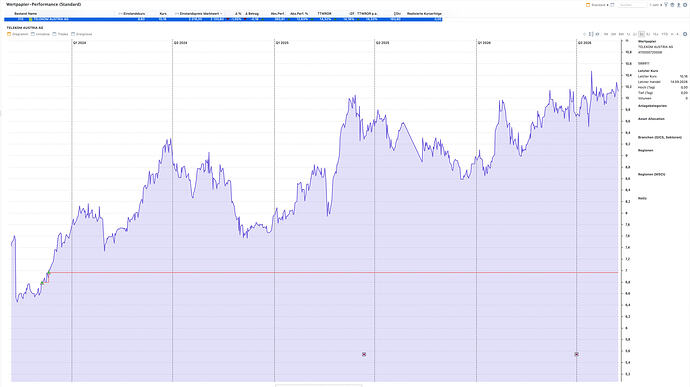
Task: Set chart range to 1J
Action: pos(628,34)
